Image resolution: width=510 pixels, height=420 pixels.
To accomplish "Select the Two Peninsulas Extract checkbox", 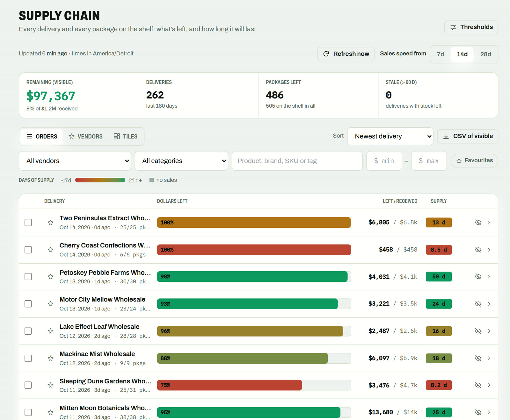I will 28,223.
